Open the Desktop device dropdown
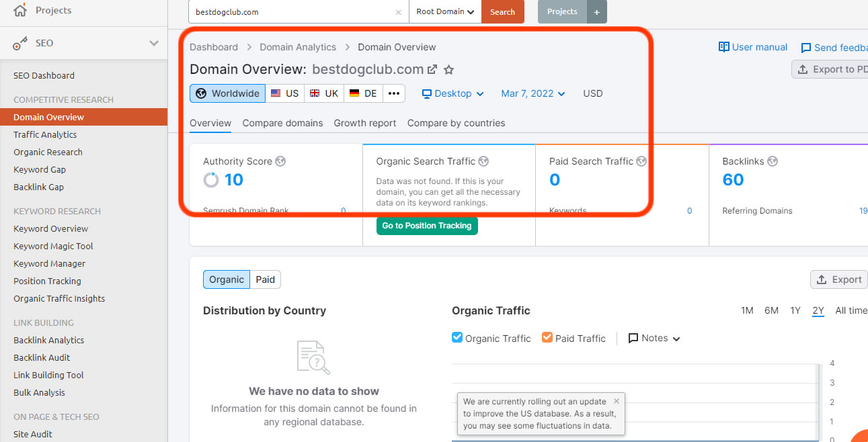The height and width of the screenshot is (442, 868). tap(453, 93)
